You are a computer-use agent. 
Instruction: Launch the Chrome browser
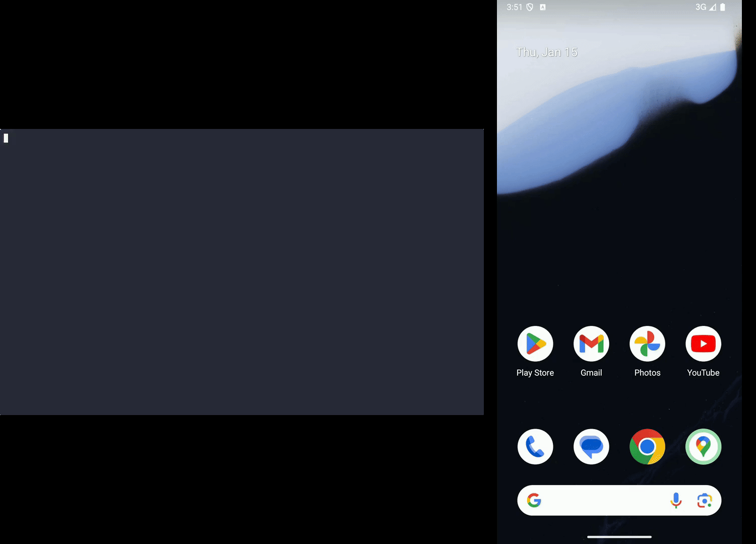click(x=647, y=447)
